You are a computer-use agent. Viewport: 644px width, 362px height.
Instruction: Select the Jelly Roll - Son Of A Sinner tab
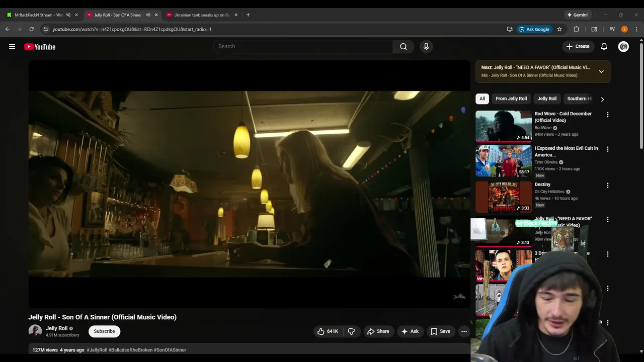coord(118,15)
